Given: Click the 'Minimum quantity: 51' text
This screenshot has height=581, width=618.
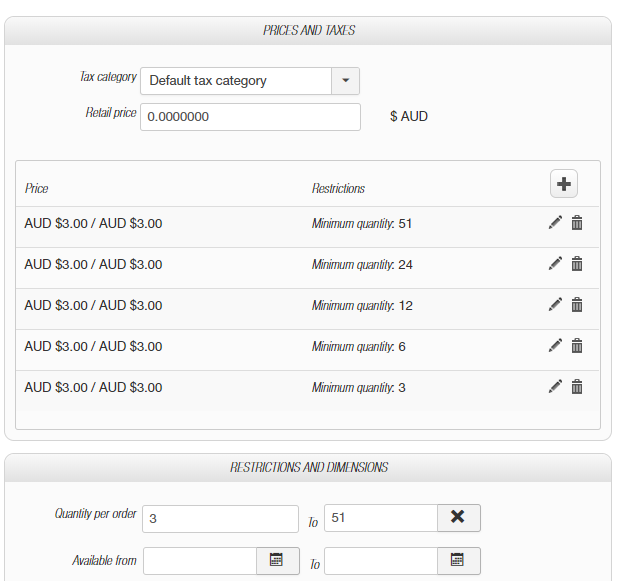Looking at the screenshot, I should coord(361,223).
